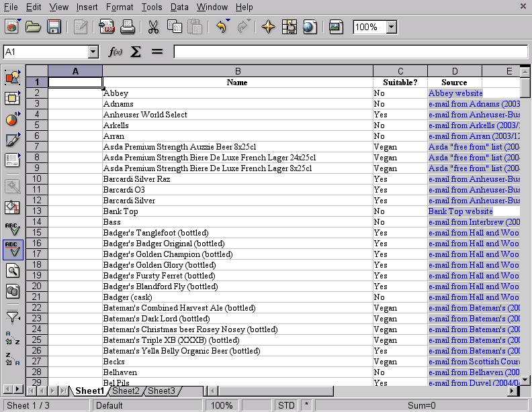Click Insert Cells icon in side toolbar

(13, 98)
